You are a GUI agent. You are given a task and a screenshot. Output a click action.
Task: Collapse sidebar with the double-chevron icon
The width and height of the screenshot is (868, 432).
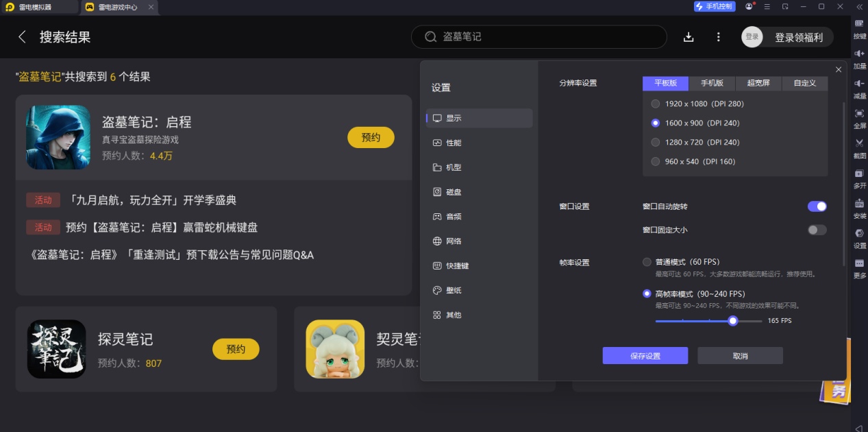point(859,6)
